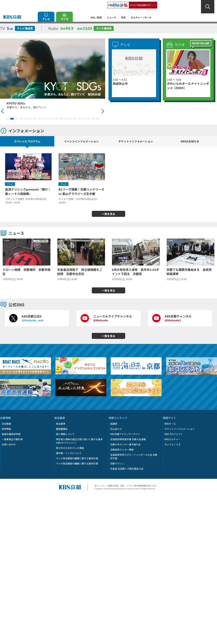Open KBSホール footer link
Screen dimensions: 217x644
[x=170, y=424]
